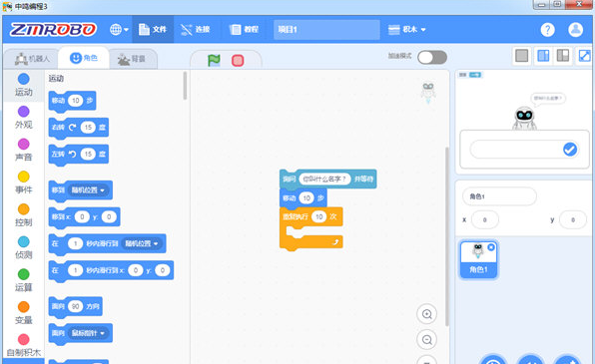
Task: Click the turn right 15 degrees block
Action: (x=79, y=128)
